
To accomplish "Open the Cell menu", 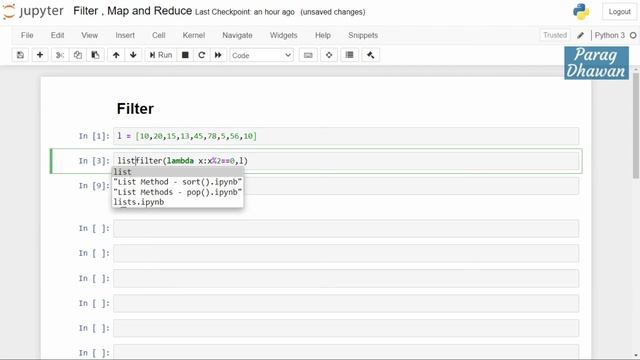I will point(159,35).
